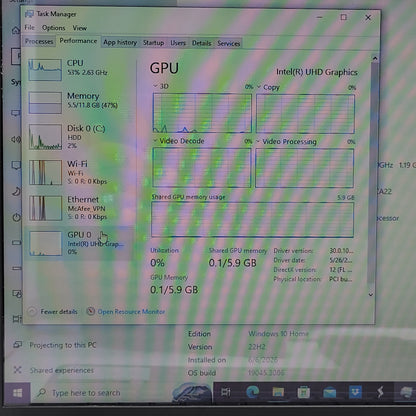Screen dimensions: 416x416
Task: Switch to the Startup tab
Action: [153, 43]
